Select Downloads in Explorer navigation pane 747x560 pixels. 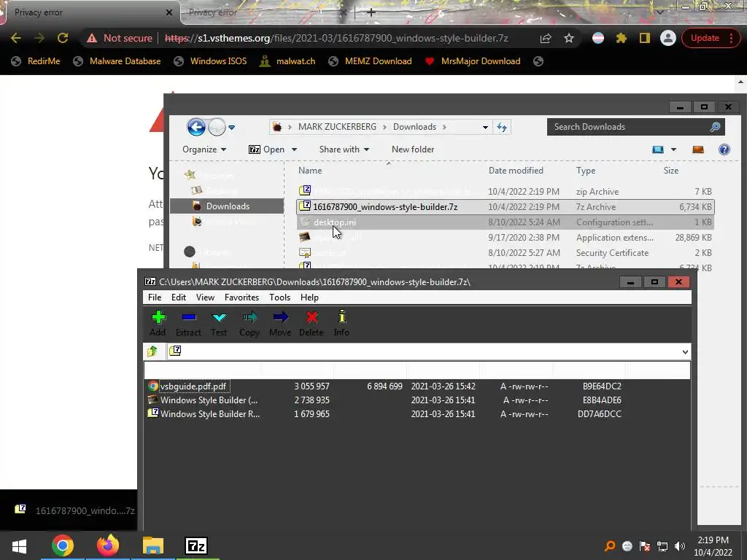228,206
